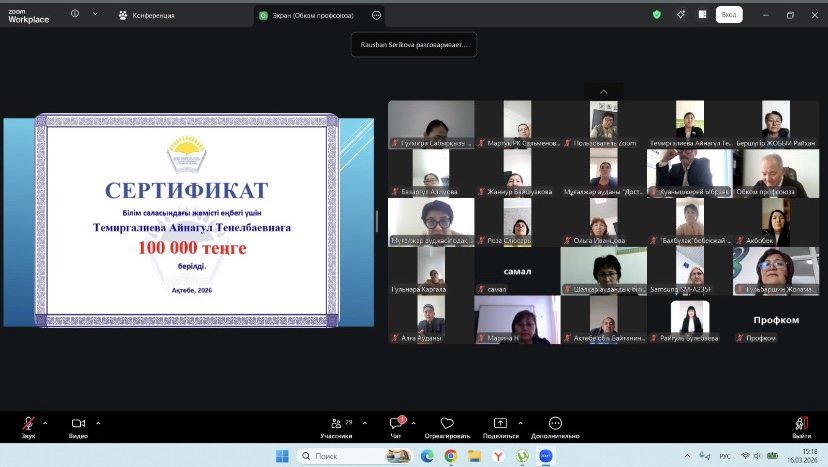Leave meeting with Выйти button
Image resolution: width=828 pixels, height=467 pixels.
801,424
